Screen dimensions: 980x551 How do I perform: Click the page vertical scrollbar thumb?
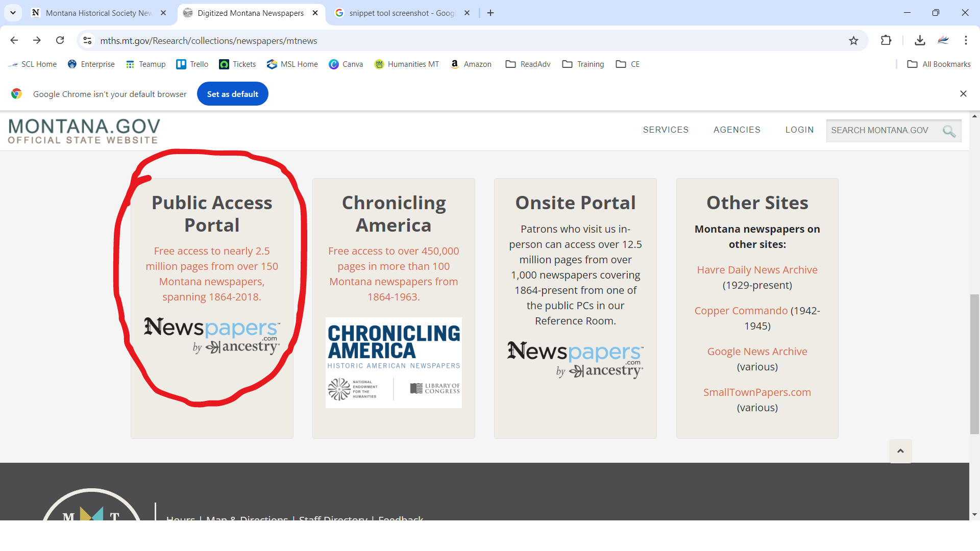[974, 364]
